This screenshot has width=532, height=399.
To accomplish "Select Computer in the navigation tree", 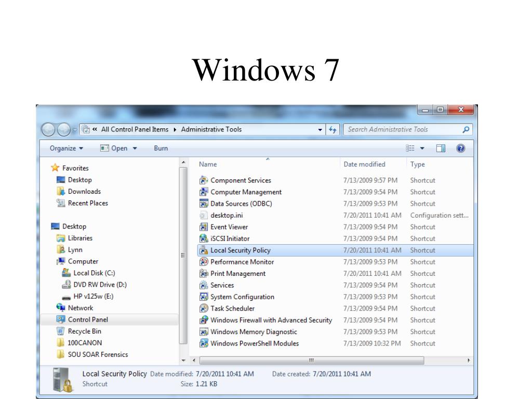I will click(x=83, y=261).
